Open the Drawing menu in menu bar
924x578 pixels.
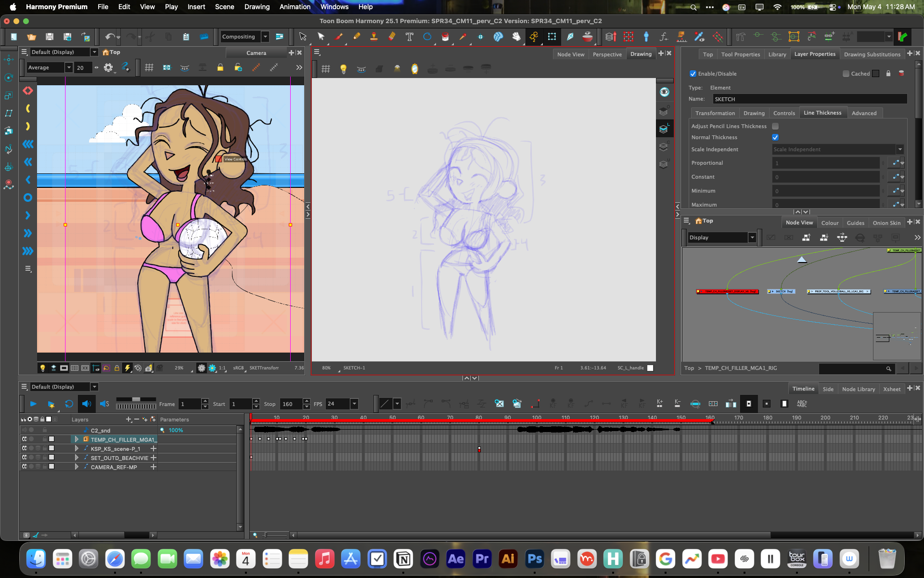pos(257,7)
